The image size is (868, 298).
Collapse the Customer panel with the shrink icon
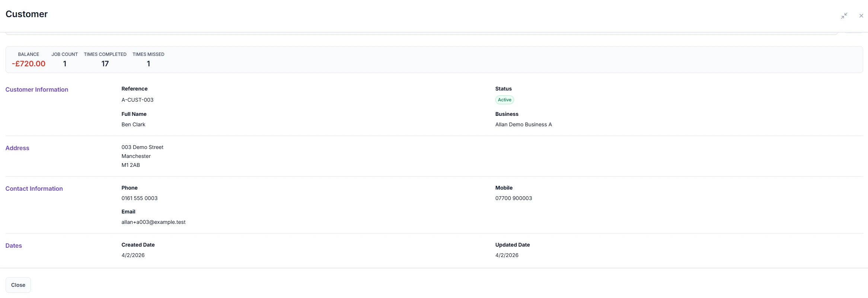(x=844, y=16)
